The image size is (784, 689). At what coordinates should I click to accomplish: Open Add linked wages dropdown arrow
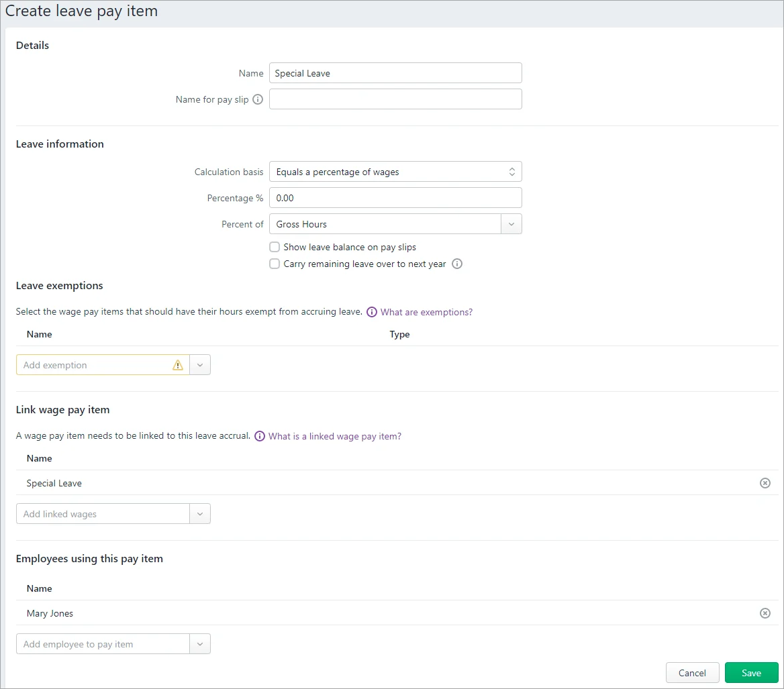coord(200,514)
